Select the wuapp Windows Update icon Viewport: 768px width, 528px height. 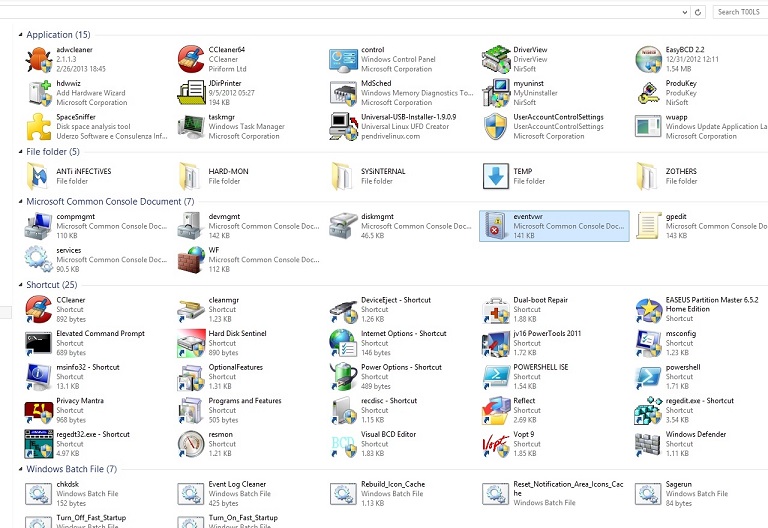tap(648, 127)
